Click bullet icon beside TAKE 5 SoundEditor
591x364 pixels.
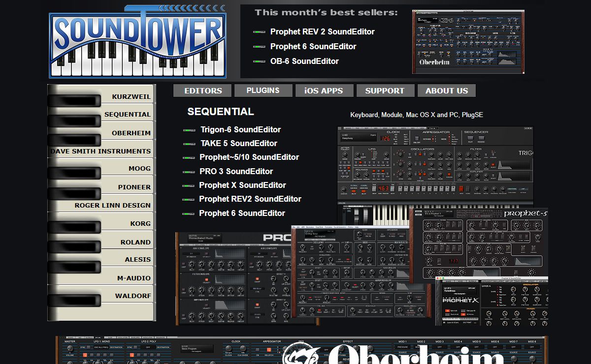tap(189, 144)
